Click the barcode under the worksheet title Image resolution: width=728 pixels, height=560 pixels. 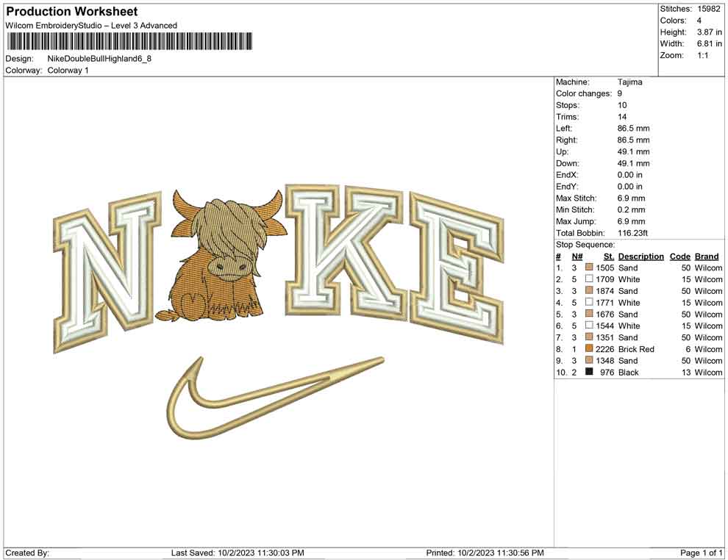[x=129, y=41]
